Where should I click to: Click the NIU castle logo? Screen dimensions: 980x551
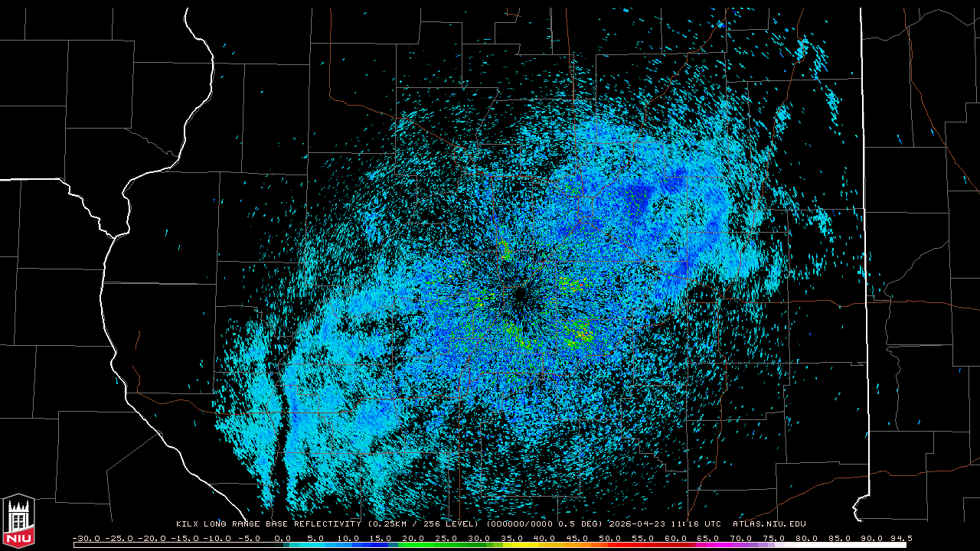click(18, 521)
